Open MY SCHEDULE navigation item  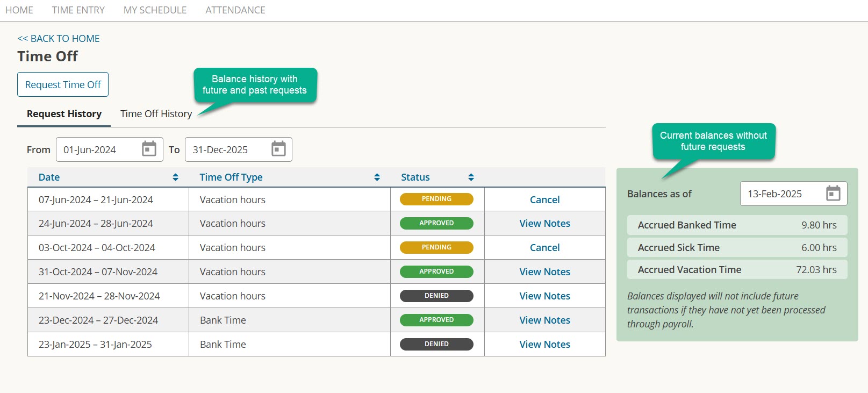(155, 10)
